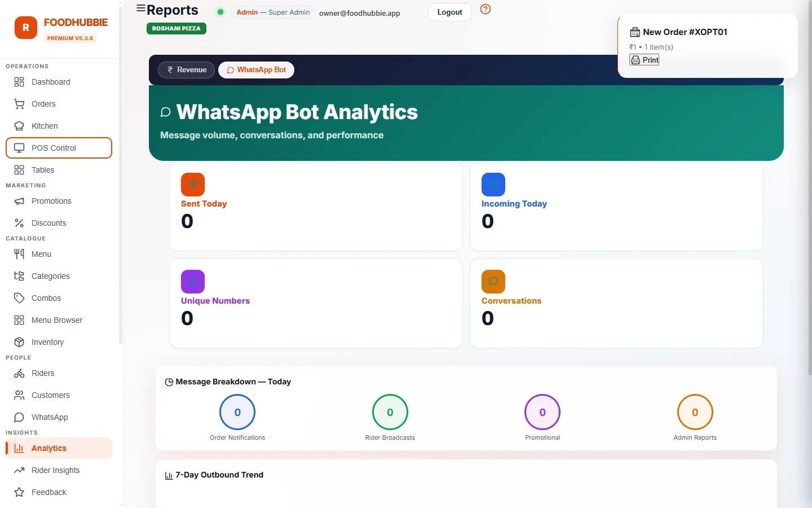Click the Inventory box icon

(x=19, y=342)
